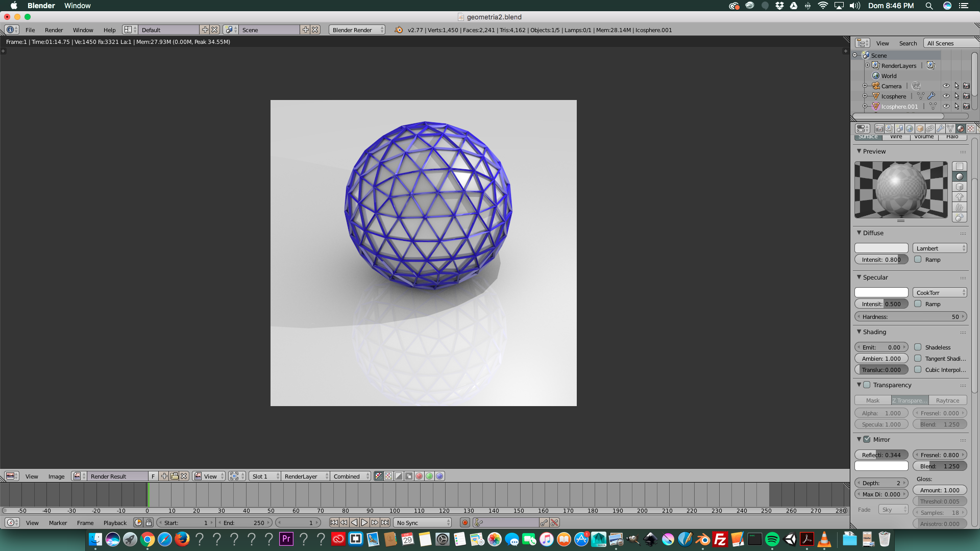Show only red channel in image editor
Screen dimensions: 980x551
(x=419, y=476)
